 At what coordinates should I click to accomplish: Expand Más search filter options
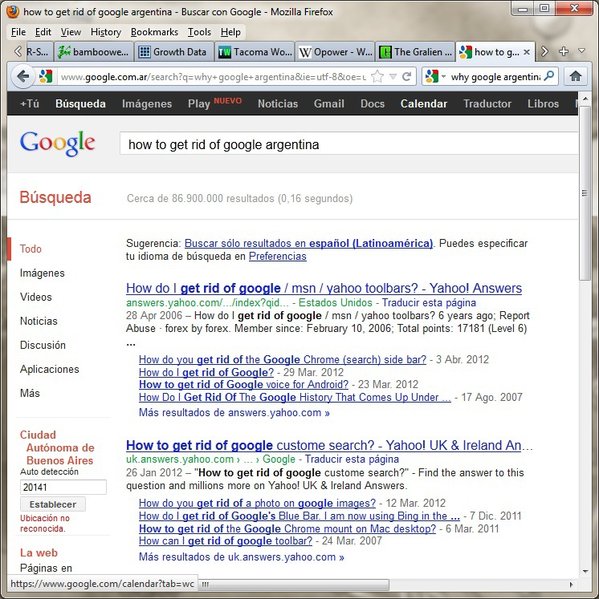click(30, 393)
